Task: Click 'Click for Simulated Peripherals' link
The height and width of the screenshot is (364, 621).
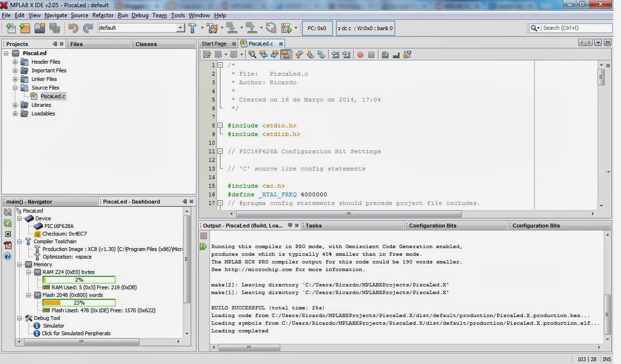Action: point(76,333)
